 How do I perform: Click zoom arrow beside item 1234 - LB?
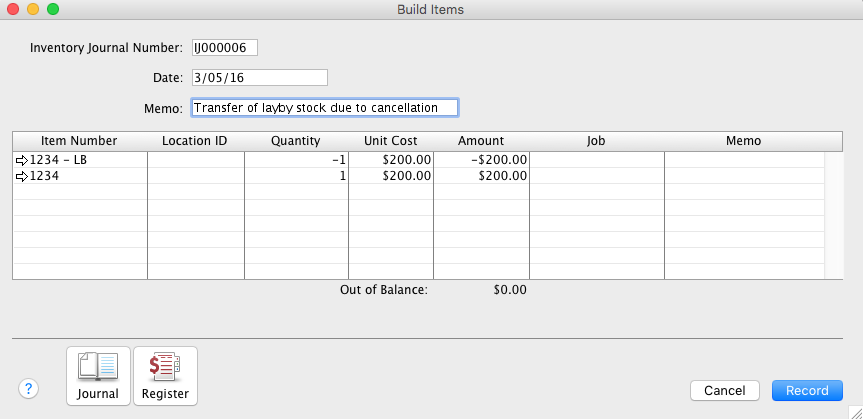pos(22,160)
